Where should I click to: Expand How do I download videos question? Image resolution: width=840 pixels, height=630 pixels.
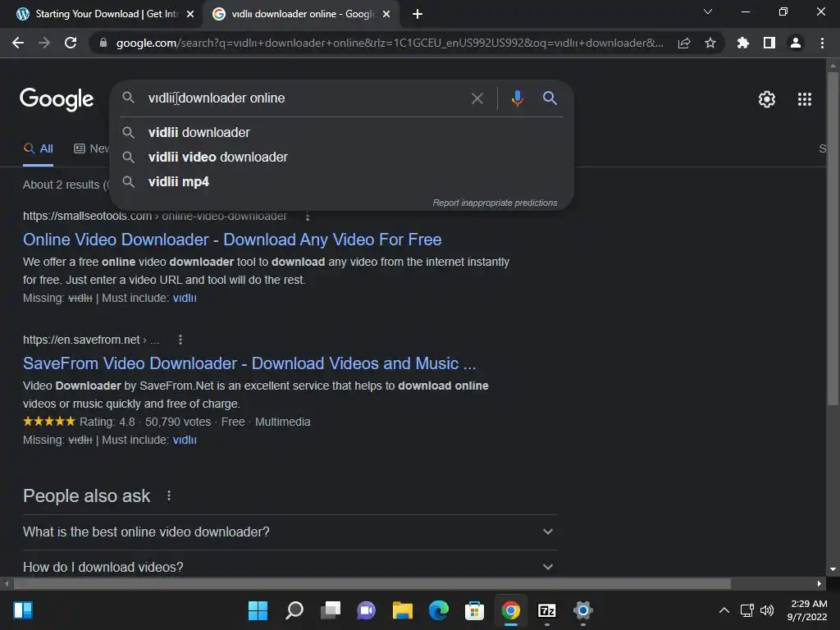[290, 567]
